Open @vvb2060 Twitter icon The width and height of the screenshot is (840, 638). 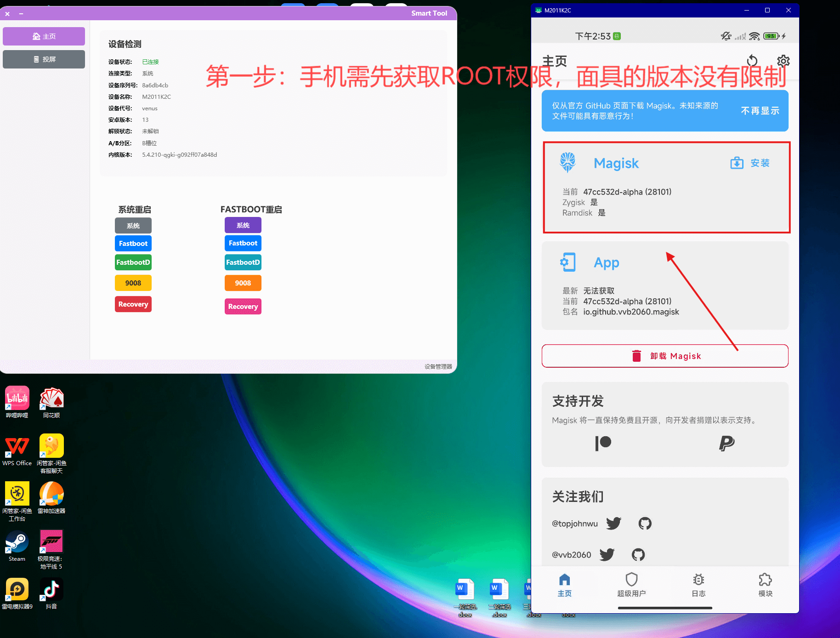pos(607,555)
